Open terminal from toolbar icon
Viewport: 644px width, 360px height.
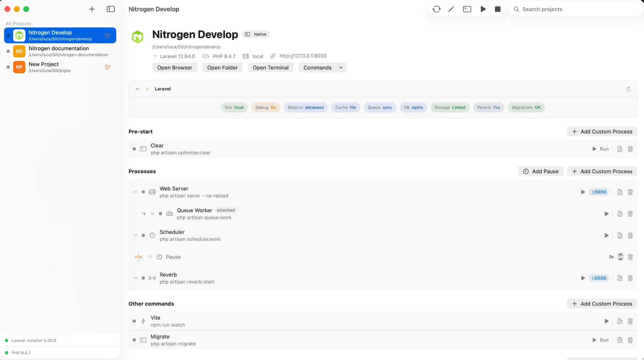coord(467,9)
